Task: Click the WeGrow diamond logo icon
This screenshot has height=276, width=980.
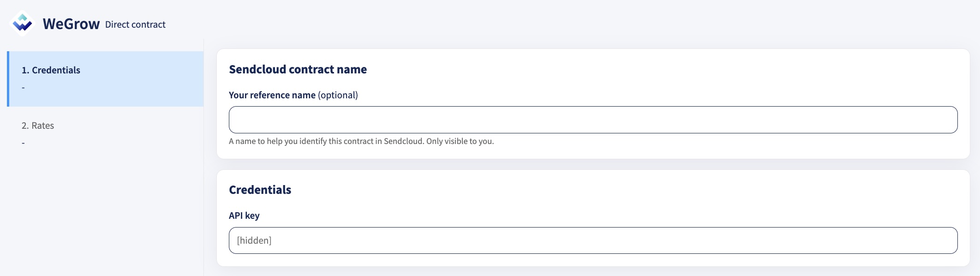Action: pos(22,23)
